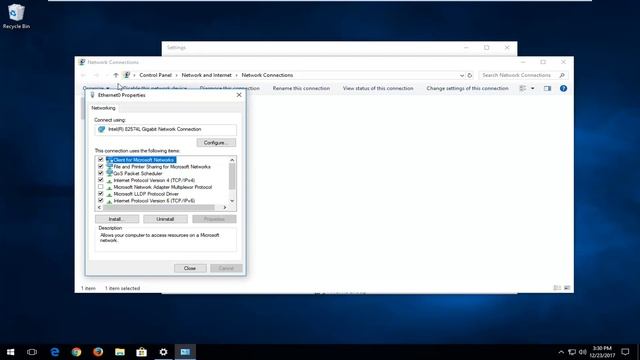
Task: Select Internet Protocol Version 6 (TCP/IPv6) item
Action: 154,201
